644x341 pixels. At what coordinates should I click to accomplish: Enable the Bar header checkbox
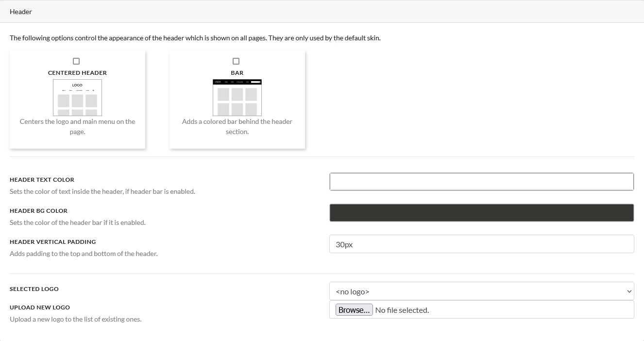[x=236, y=61]
